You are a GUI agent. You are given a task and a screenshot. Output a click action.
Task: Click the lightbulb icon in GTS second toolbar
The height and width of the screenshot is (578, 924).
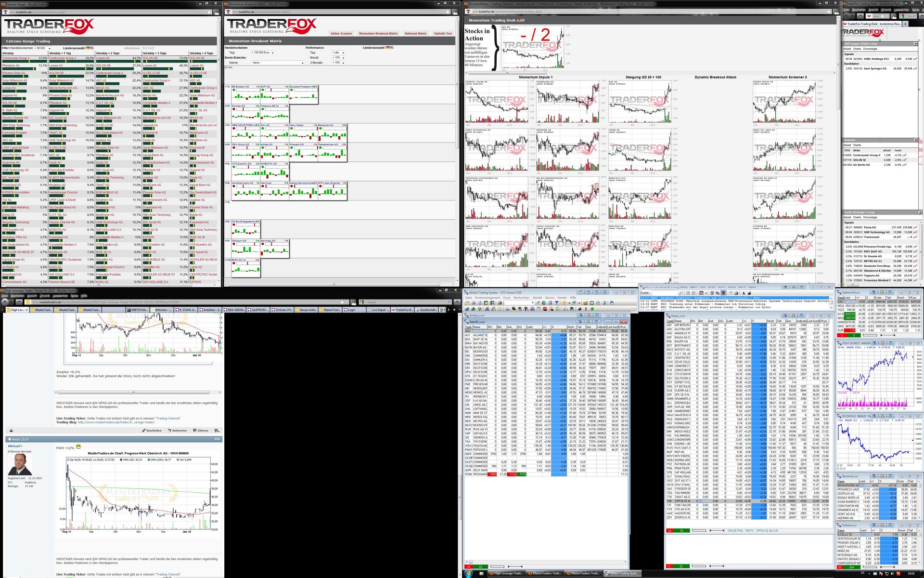click(500, 309)
